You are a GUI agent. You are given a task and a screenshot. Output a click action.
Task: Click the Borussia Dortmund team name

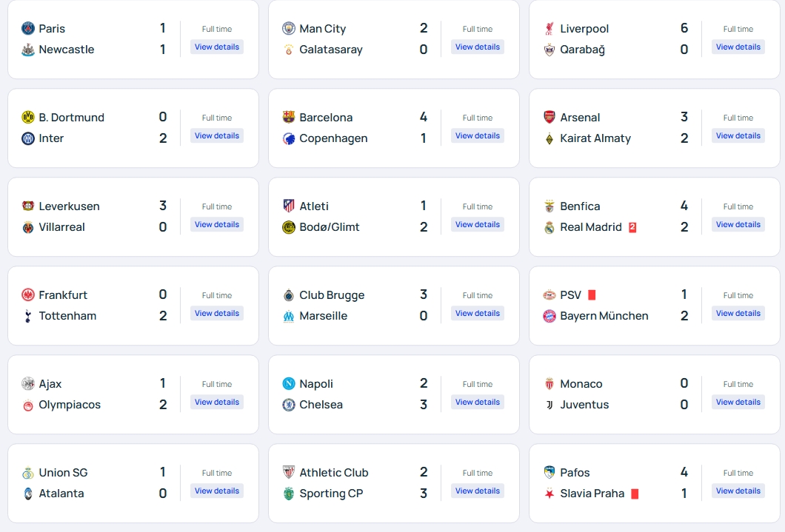click(71, 118)
